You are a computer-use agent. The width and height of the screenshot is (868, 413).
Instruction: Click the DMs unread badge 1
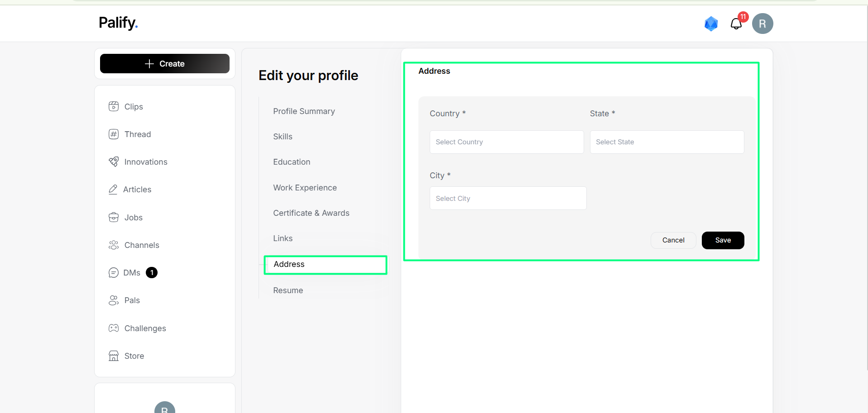click(x=152, y=273)
